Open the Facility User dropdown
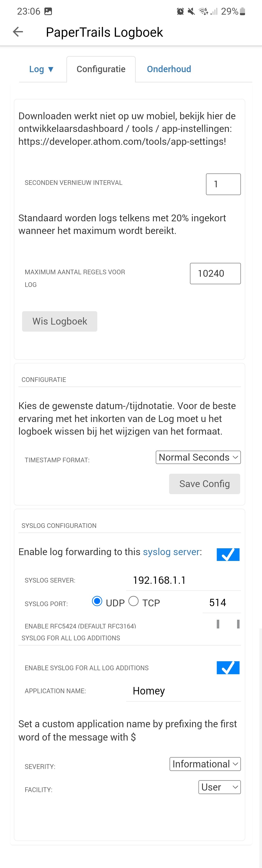The width and height of the screenshot is (262, 868). [x=219, y=787]
